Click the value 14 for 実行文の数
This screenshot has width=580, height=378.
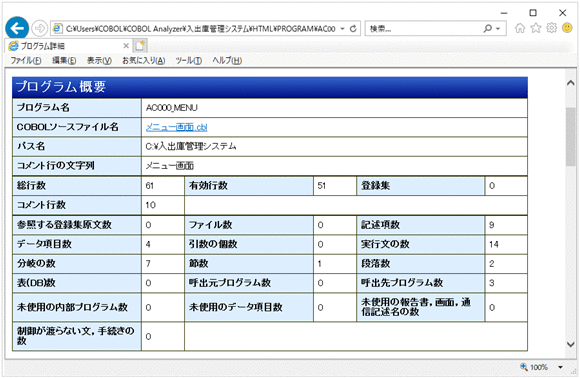click(x=494, y=244)
